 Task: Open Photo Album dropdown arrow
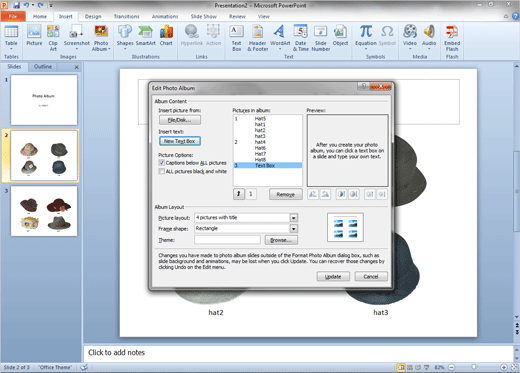tap(109, 49)
